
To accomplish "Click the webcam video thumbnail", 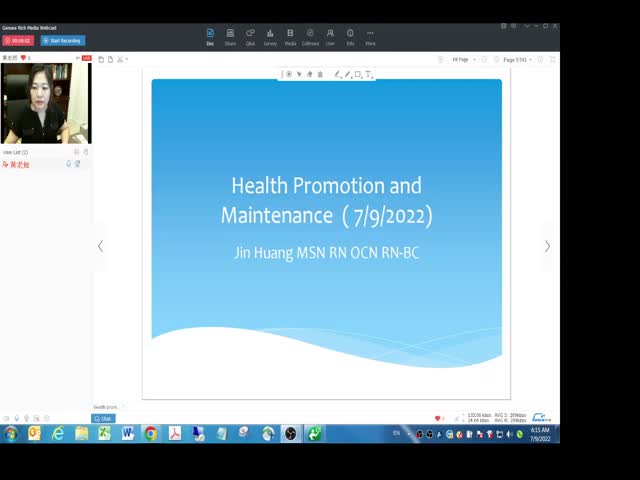I will point(46,103).
